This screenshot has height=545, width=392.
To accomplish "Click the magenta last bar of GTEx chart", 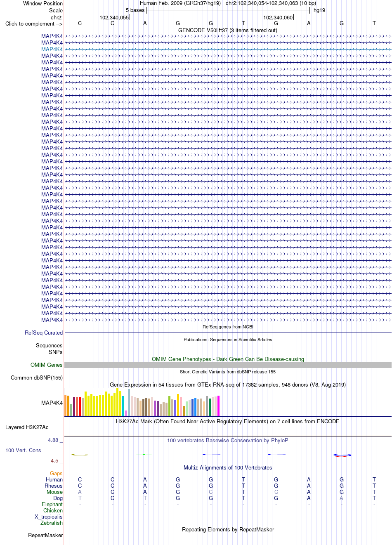I will point(218,406).
